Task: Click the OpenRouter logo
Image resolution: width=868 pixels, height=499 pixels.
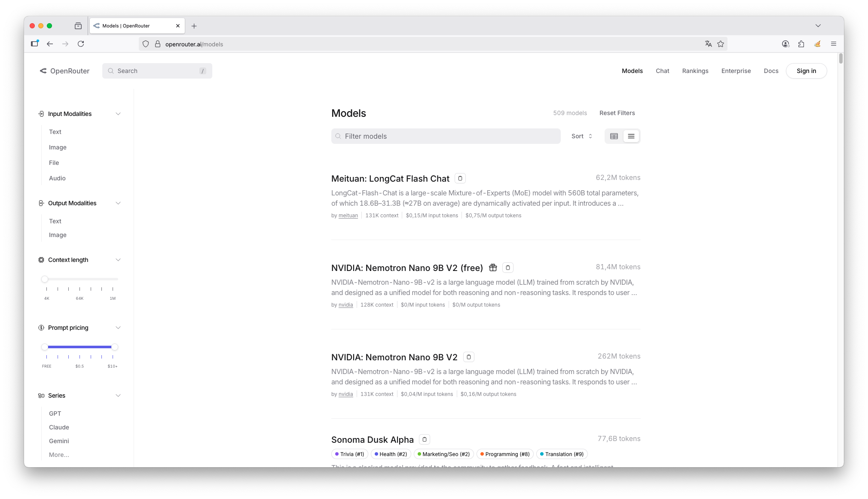Action: (64, 71)
